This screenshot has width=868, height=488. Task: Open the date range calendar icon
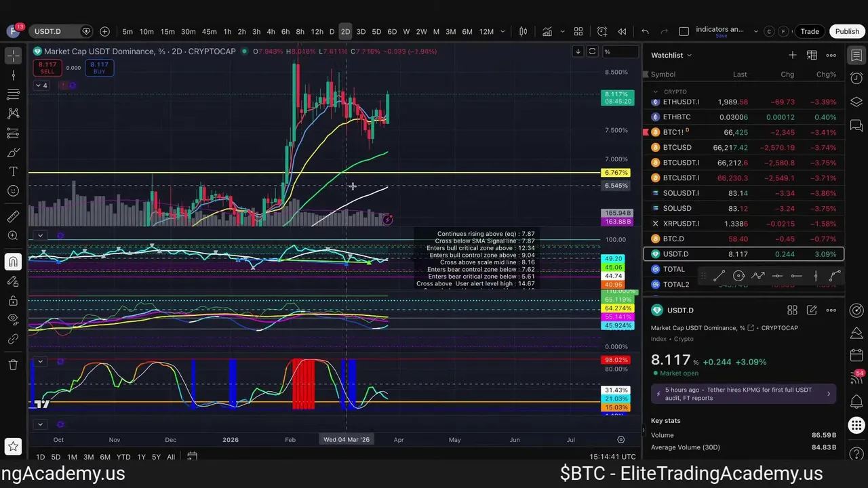click(192, 457)
